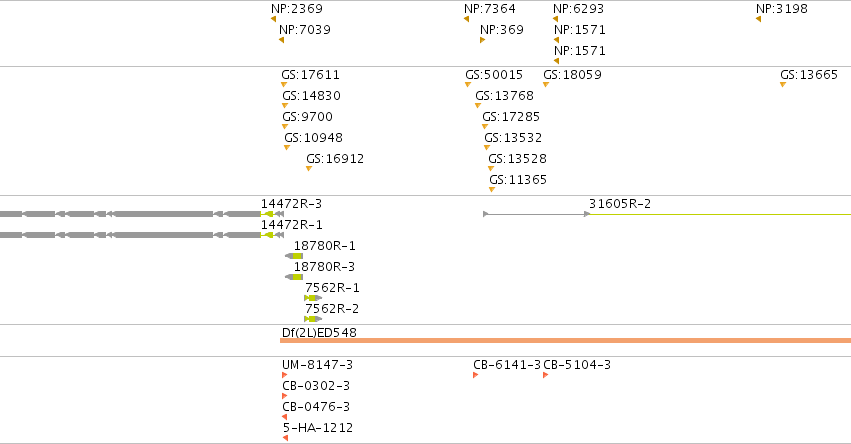Click the Df(2L)ED548 deficiency label
The height and width of the screenshot is (444, 851).
(319, 333)
